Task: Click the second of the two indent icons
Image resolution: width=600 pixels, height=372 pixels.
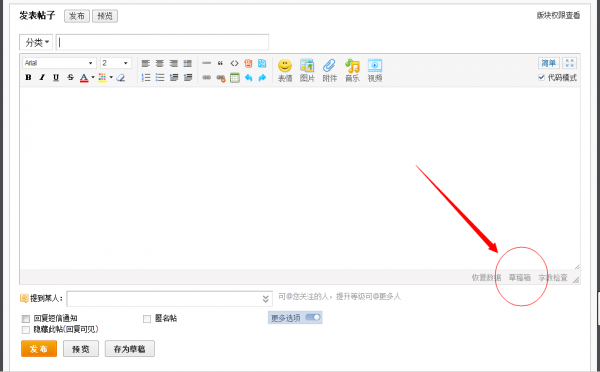Action: (x=188, y=78)
